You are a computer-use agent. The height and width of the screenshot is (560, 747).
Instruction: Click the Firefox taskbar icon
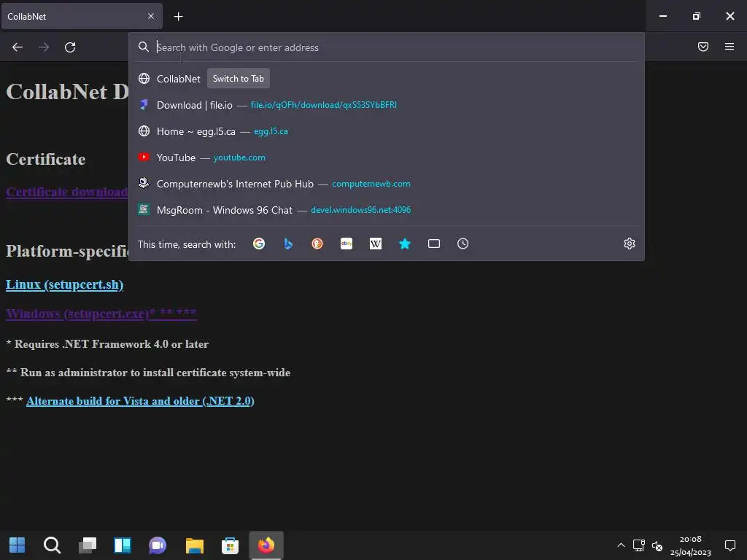coord(266,545)
